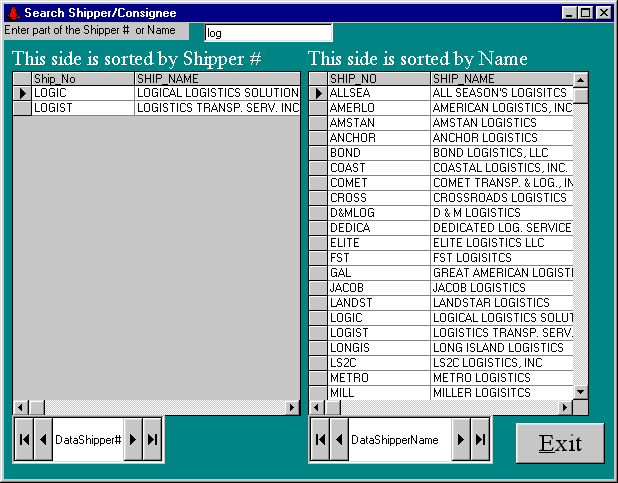Go to first record in DataShipper# navigator

pyautogui.click(x=24, y=440)
